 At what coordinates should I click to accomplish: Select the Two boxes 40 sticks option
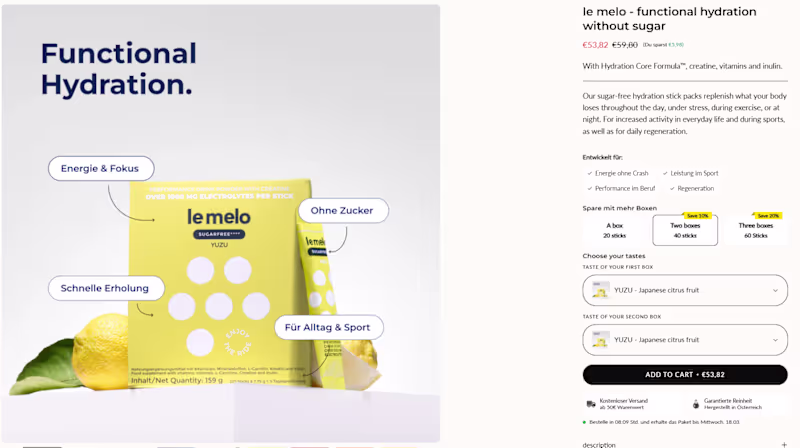tap(684, 230)
